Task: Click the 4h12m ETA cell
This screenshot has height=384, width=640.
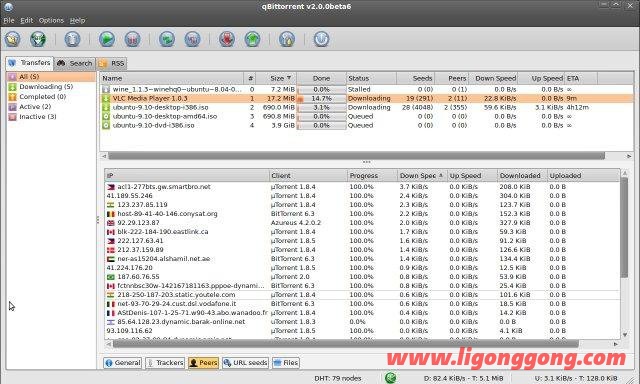Action: point(578,107)
